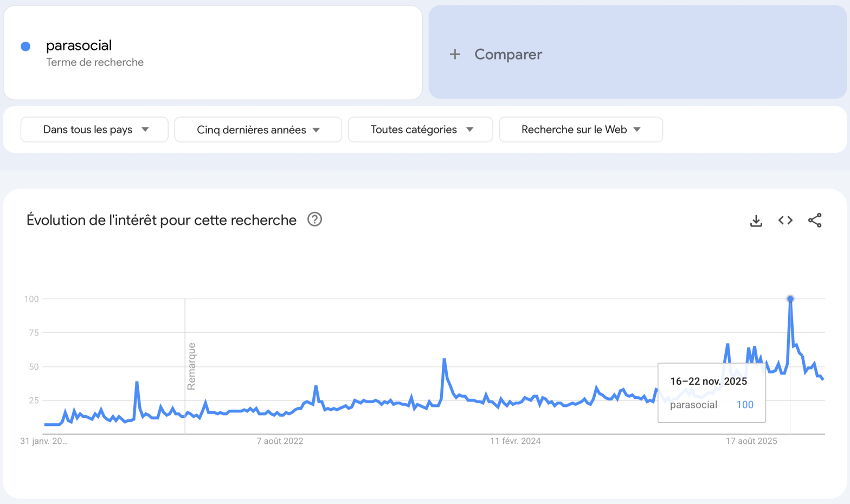
Task: Click the plus icon inside the Comparer panel
Action: 454,54
